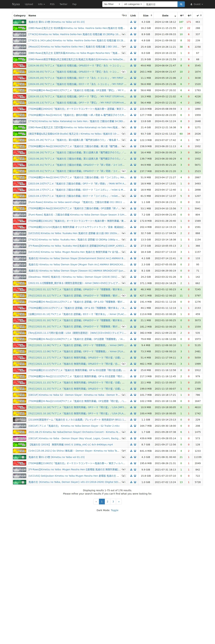This screenshot has width=215, height=644.
Task: Click the blue search magnifier button
Action: (x=181, y=4)
